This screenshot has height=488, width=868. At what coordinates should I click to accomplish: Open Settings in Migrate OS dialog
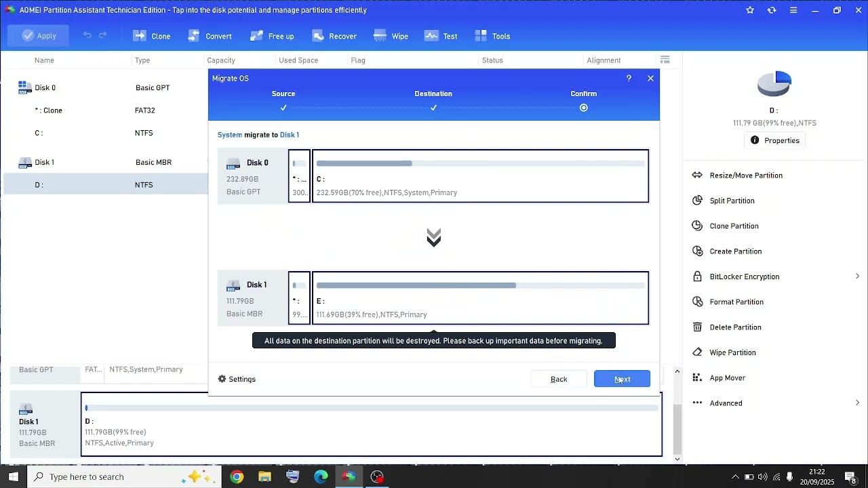click(237, 379)
